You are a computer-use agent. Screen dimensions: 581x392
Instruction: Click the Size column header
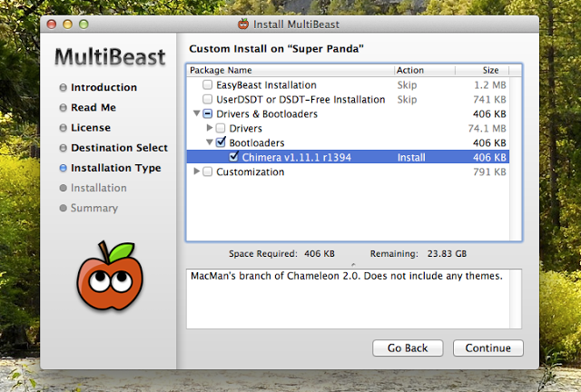coord(482,70)
